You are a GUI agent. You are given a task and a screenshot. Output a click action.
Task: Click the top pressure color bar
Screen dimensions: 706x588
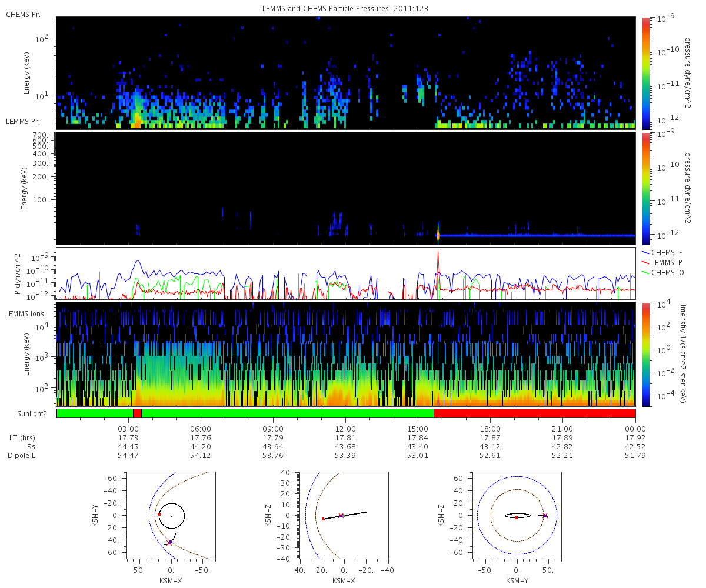(645, 73)
